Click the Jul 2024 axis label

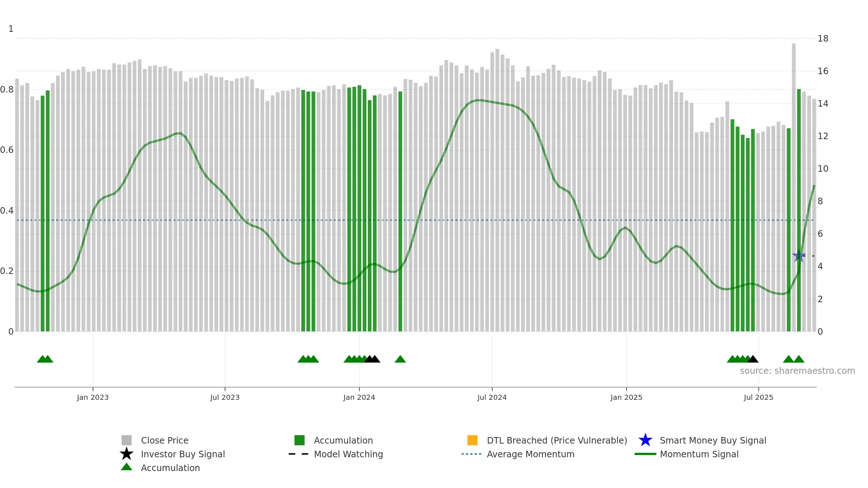(x=492, y=397)
